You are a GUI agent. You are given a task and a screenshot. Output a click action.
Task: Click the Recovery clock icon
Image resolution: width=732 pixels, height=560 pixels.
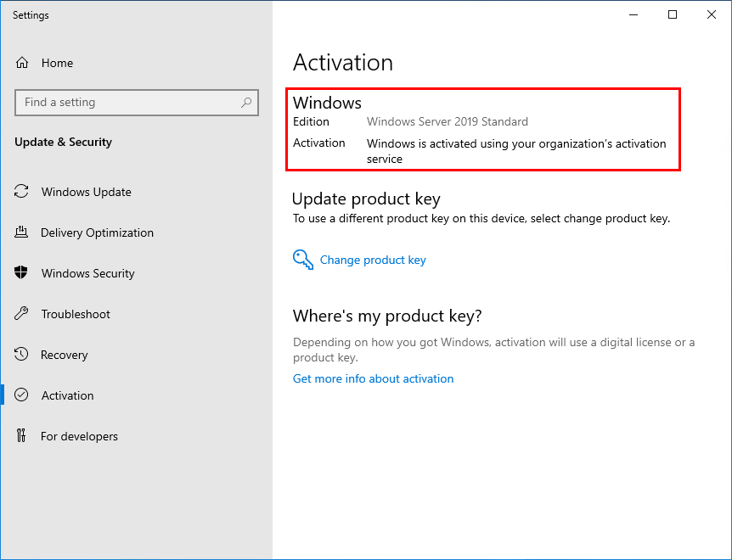point(20,355)
